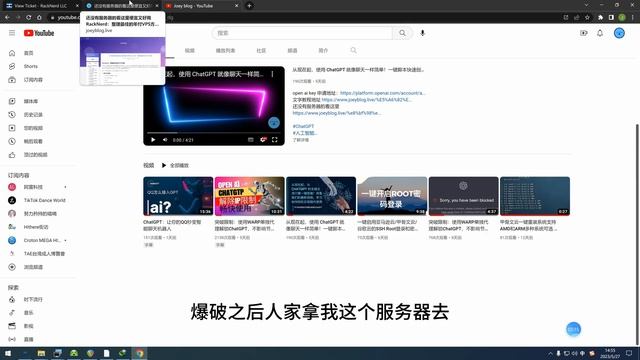Open Windows notification center icon
The image size is (640, 360).
(629, 353)
